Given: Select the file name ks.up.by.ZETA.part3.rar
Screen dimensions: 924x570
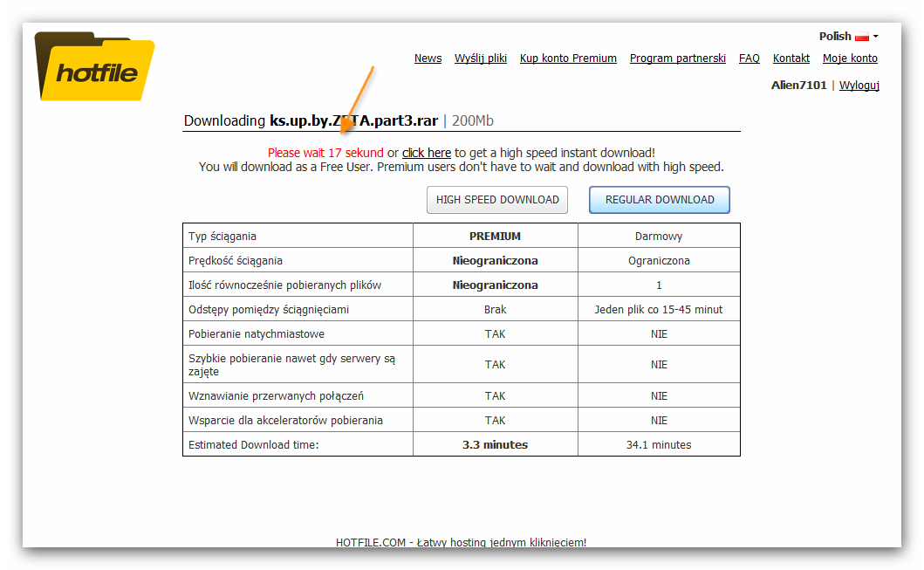Looking at the screenshot, I should tap(353, 120).
